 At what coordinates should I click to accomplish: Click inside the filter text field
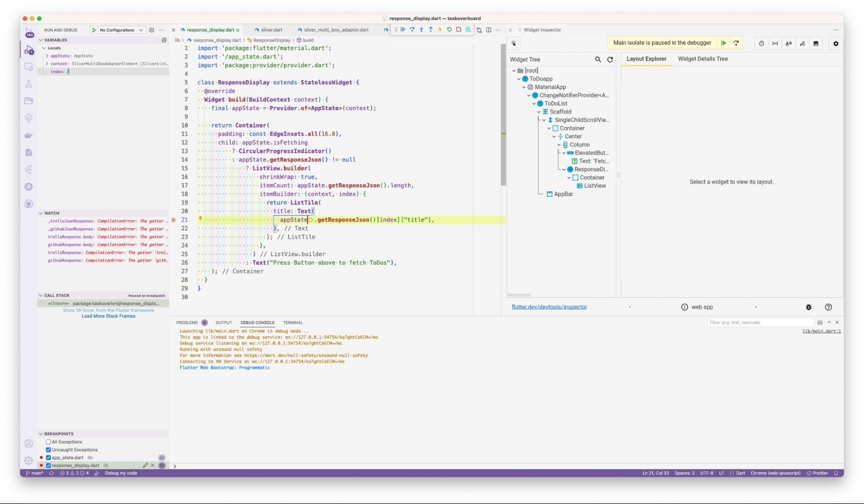click(761, 322)
